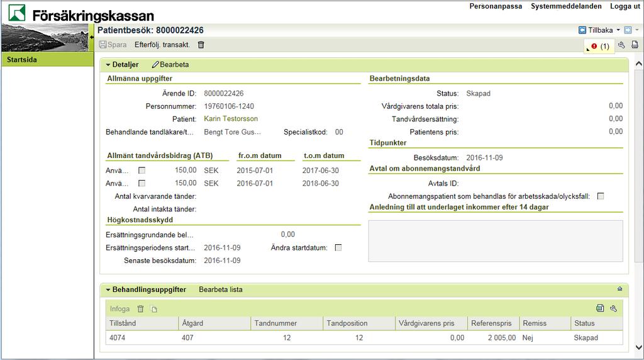Click the Tandnummer column header
The height and width of the screenshot is (360, 644).
287,323
